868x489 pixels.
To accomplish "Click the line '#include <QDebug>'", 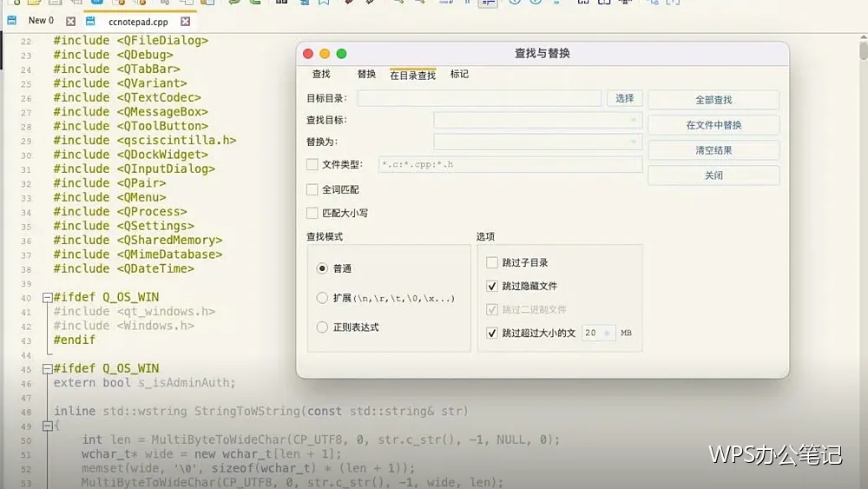I will tap(113, 55).
